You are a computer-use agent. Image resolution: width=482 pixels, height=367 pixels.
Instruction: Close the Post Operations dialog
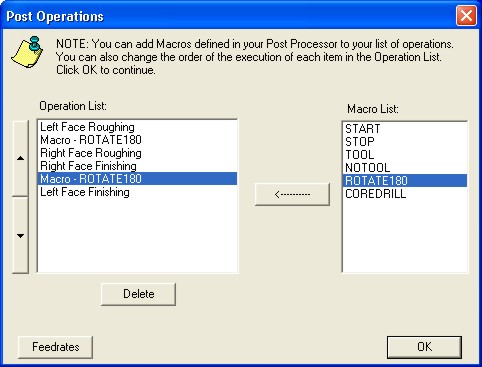(466, 16)
